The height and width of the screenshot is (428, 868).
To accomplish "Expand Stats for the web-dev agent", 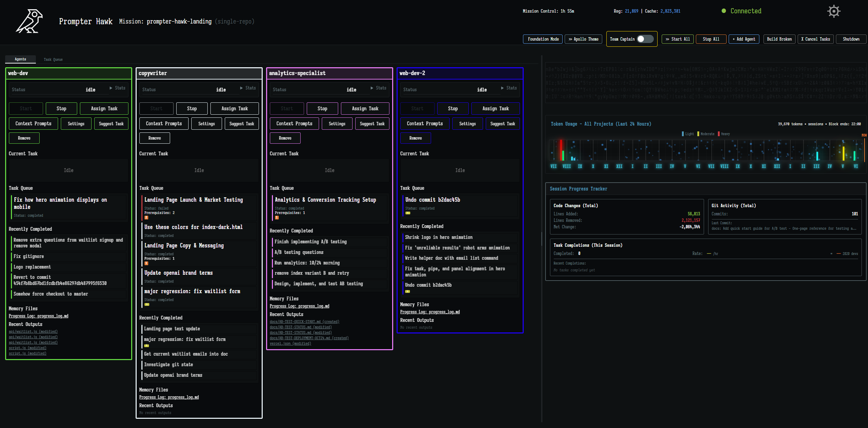I will point(118,88).
